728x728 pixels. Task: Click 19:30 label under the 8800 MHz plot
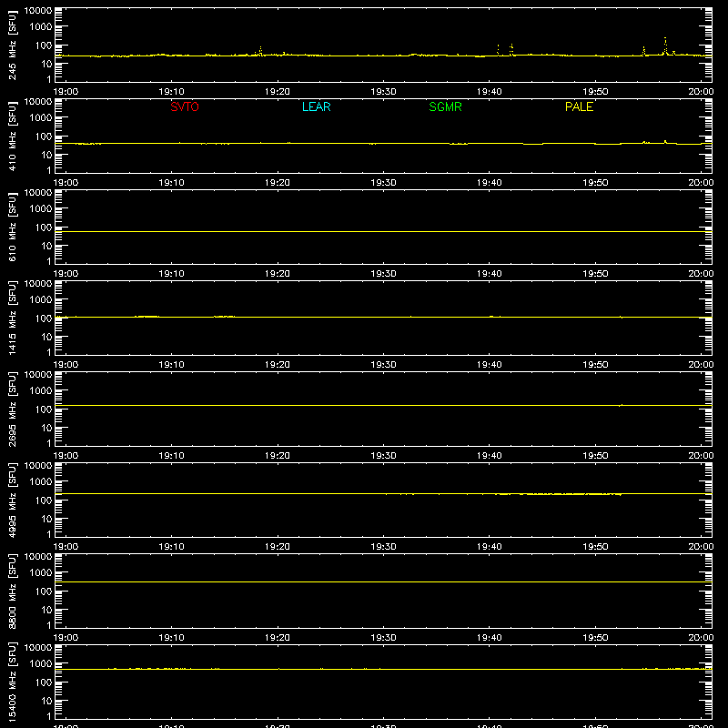pos(383,638)
